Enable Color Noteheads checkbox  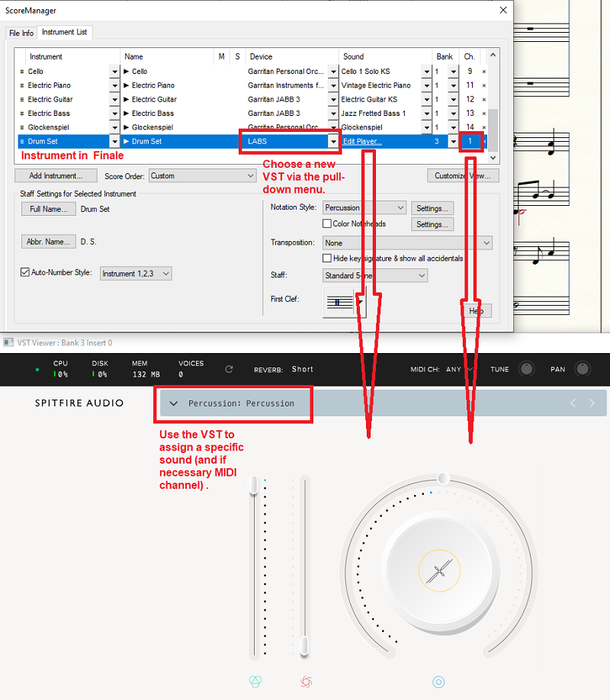click(327, 224)
